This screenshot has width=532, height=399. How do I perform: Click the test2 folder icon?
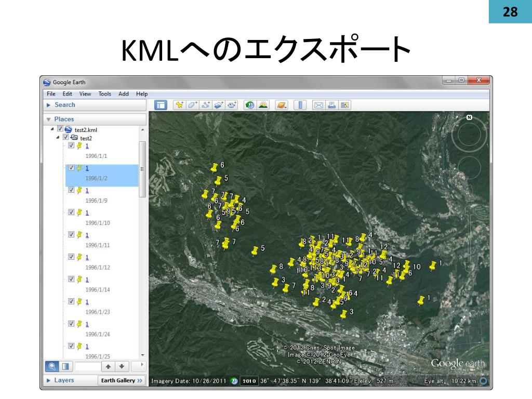point(74,137)
